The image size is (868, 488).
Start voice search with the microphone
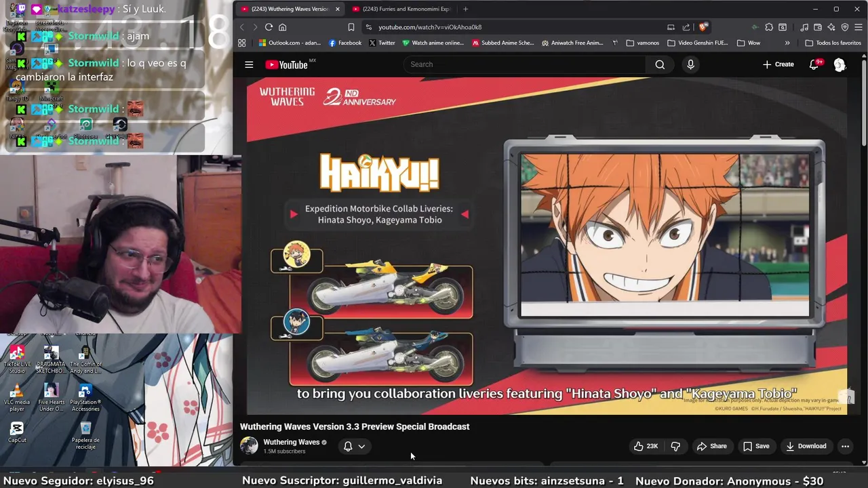pyautogui.click(x=690, y=64)
